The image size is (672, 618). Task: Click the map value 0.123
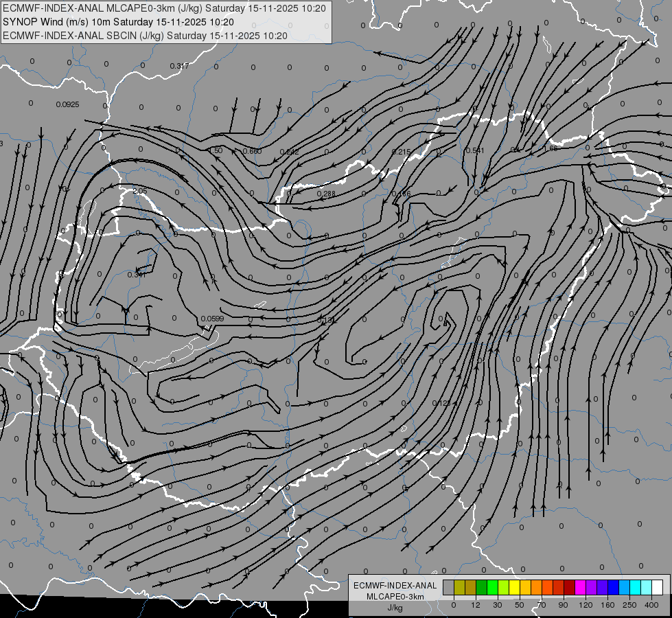pyautogui.click(x=441, y=403)
